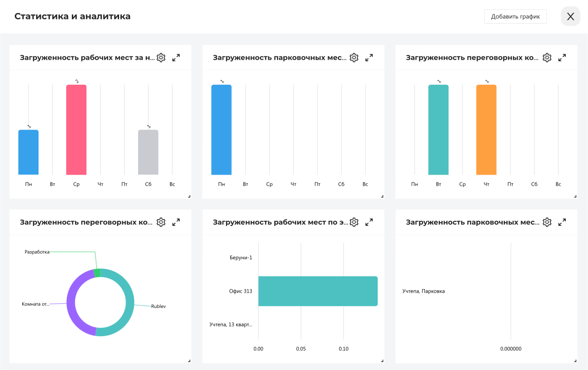Click the Добавить график button
588x370 pixels.
point(515,17)
